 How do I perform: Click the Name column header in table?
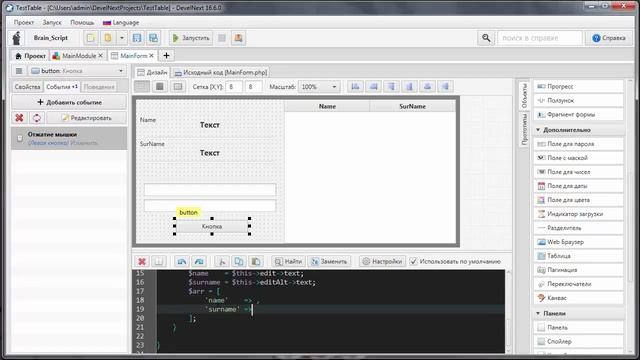tap(327, 106)
